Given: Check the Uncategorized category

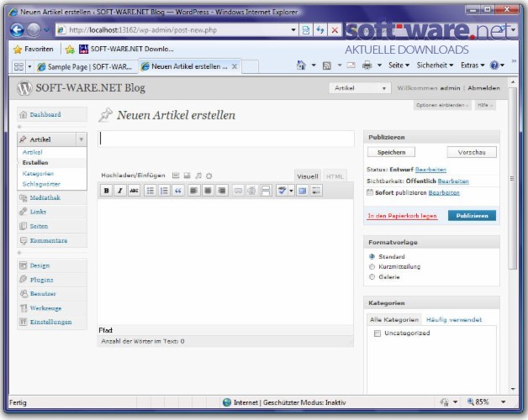Looking at the screenshot, I should (378, 333).
